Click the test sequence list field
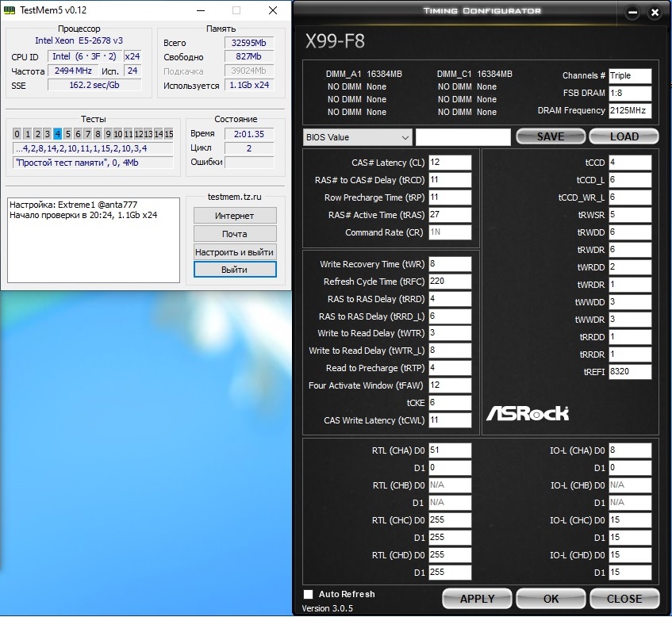672x617 pixels. pos(93,148)
